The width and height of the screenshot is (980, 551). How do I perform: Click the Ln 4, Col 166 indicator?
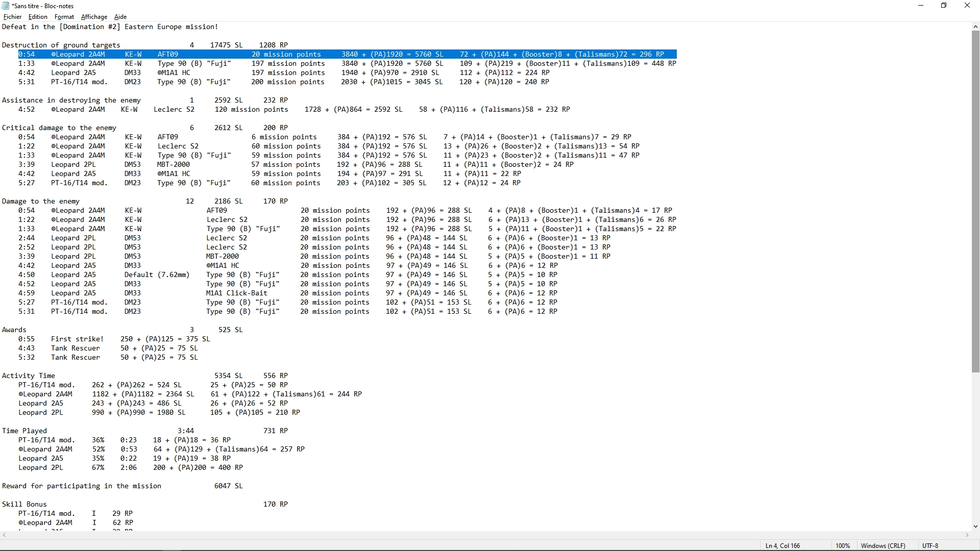coord(782,545)
